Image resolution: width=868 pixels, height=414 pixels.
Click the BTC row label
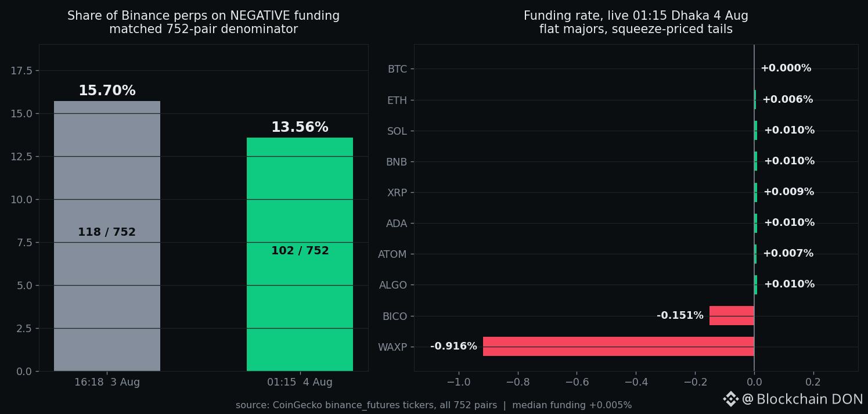(397, 69)
